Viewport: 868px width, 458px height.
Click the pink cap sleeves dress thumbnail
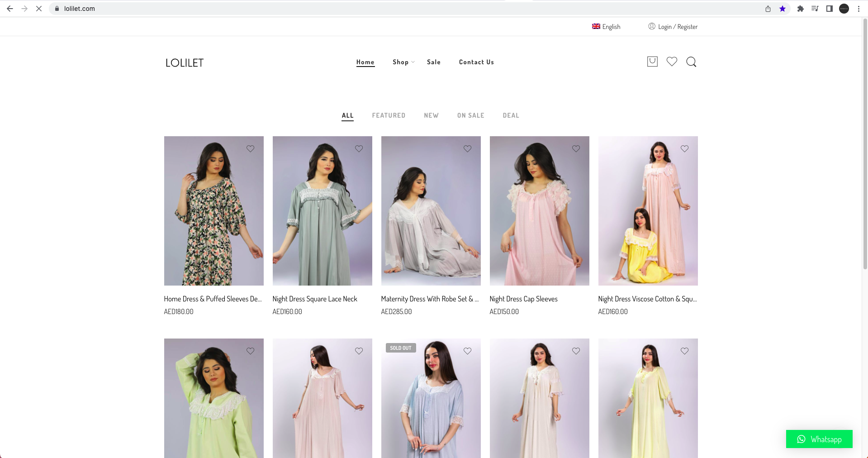[x=540, y=211]
